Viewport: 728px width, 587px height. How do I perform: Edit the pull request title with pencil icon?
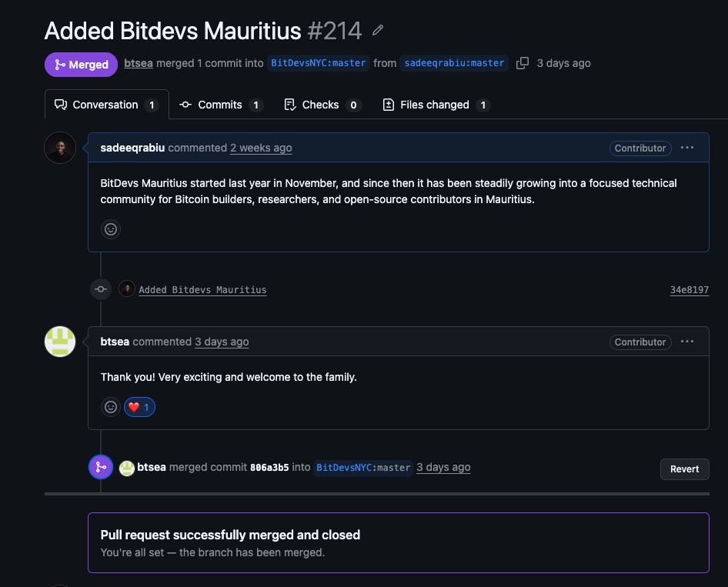(x=378, y=31)
